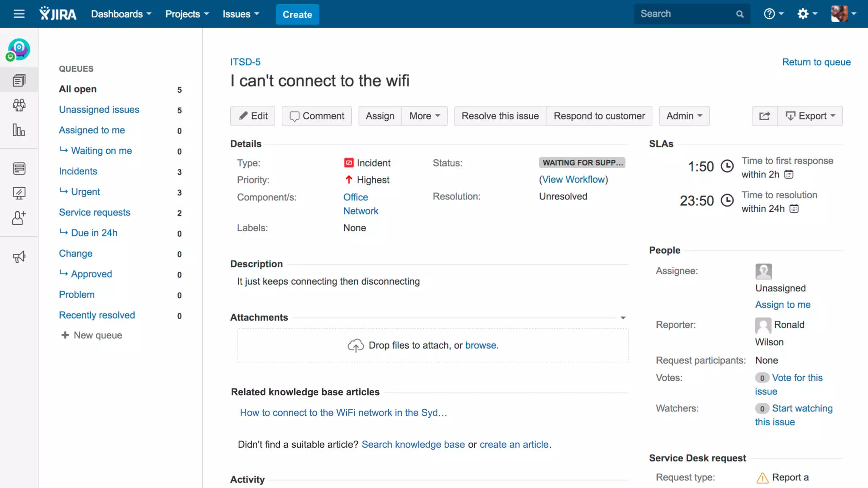
Task: Click the Assign to me link
Action: (782, 305)
